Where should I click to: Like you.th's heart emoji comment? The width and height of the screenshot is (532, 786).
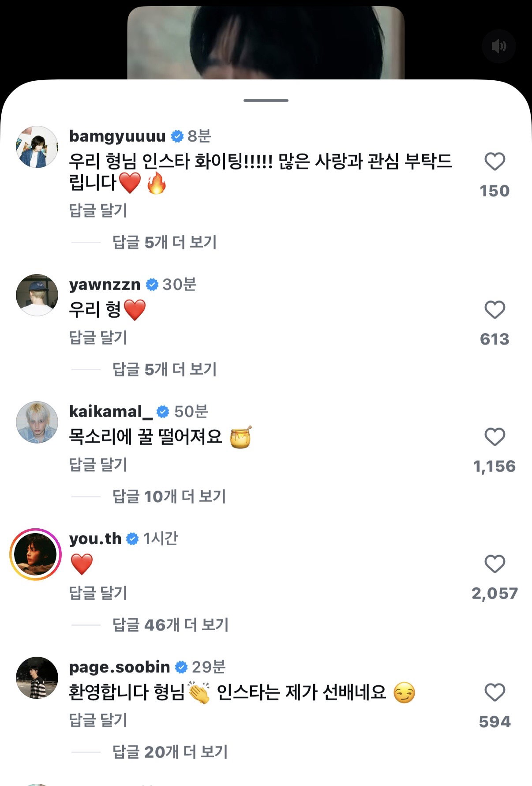tap(495, 564)
